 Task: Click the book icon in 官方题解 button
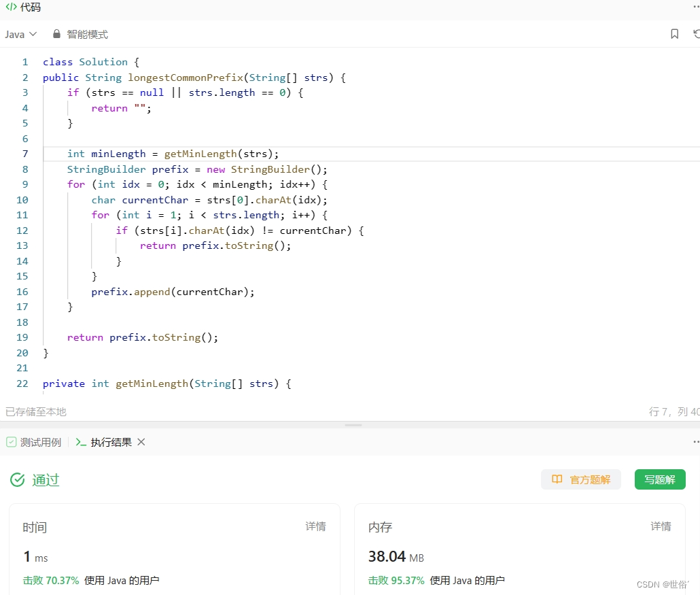(557, 479)
